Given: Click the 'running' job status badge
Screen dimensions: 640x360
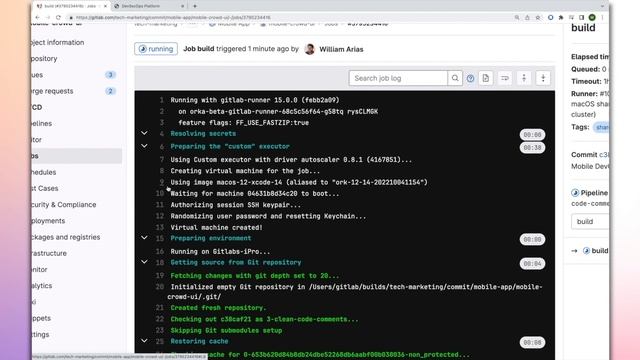Looking at the screenshot, I should tap(156, 49).
